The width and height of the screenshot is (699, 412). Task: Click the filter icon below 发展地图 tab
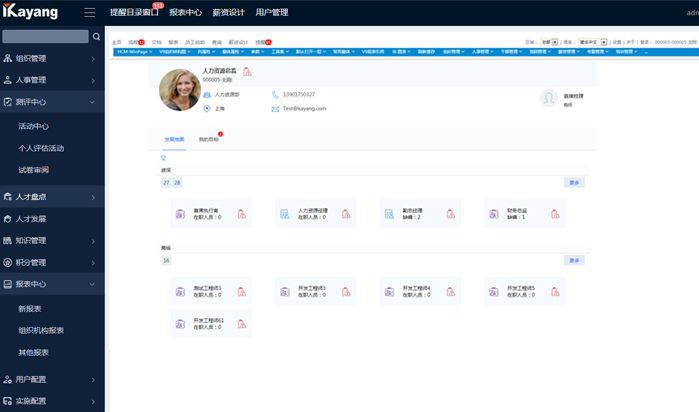[x=164, y=158]
